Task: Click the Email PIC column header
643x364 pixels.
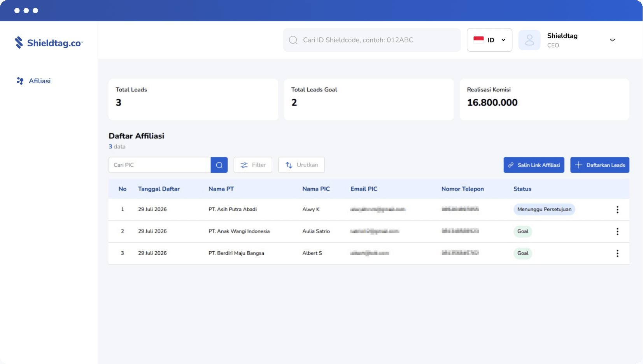Action: tap(364, 189)
